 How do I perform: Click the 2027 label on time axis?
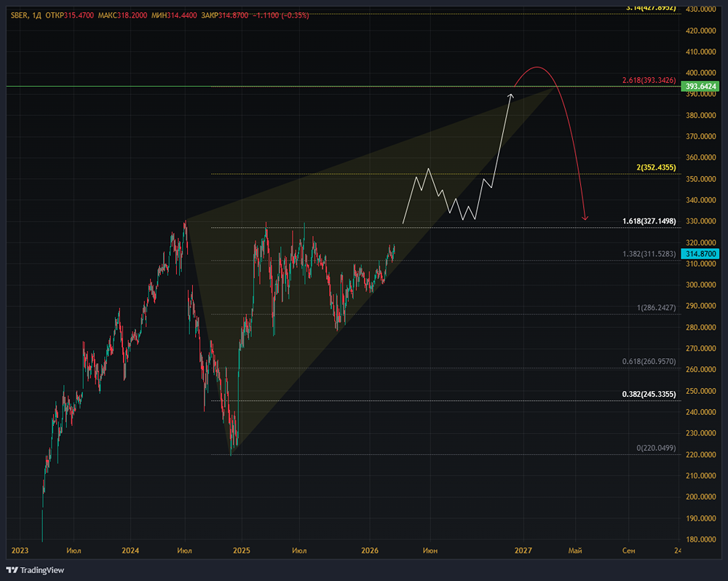pyautogui.click(x=523, y=550)
